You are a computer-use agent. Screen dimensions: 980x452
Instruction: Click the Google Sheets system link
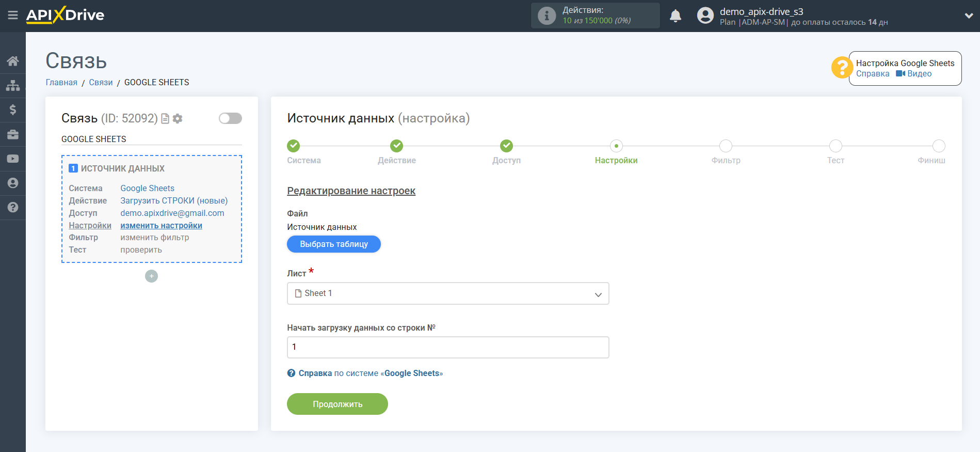point(147,188)
